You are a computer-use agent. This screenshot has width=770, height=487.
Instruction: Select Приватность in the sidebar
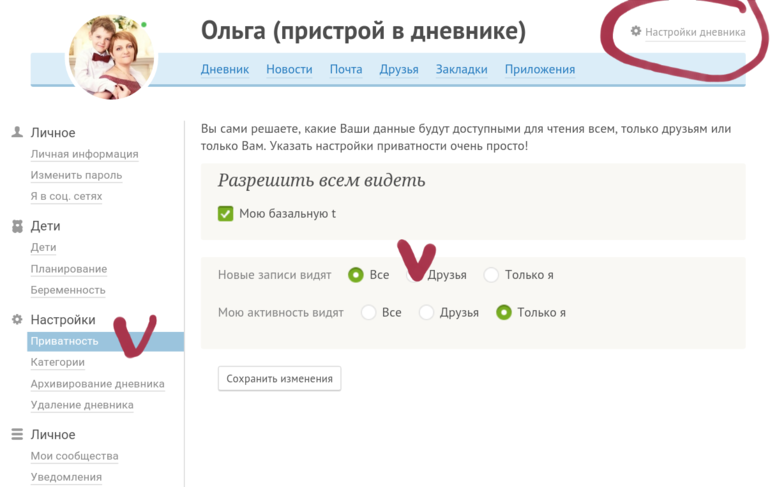pyautogui.click(x=64, y=341)
